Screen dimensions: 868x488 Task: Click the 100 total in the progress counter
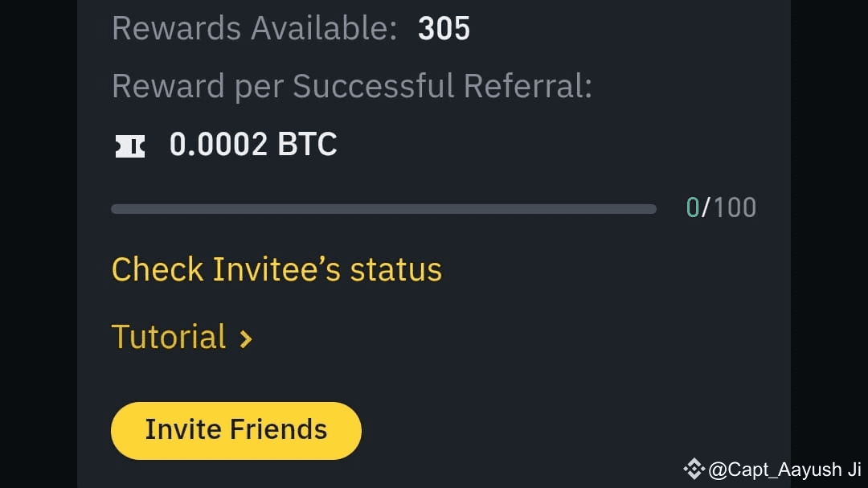click(735, 208)
